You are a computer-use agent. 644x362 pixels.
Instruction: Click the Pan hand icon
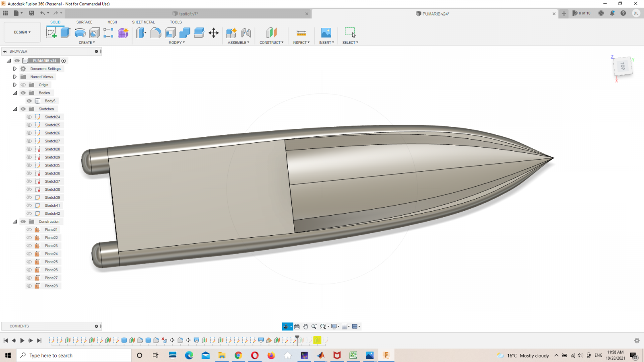tap(305, 327)
